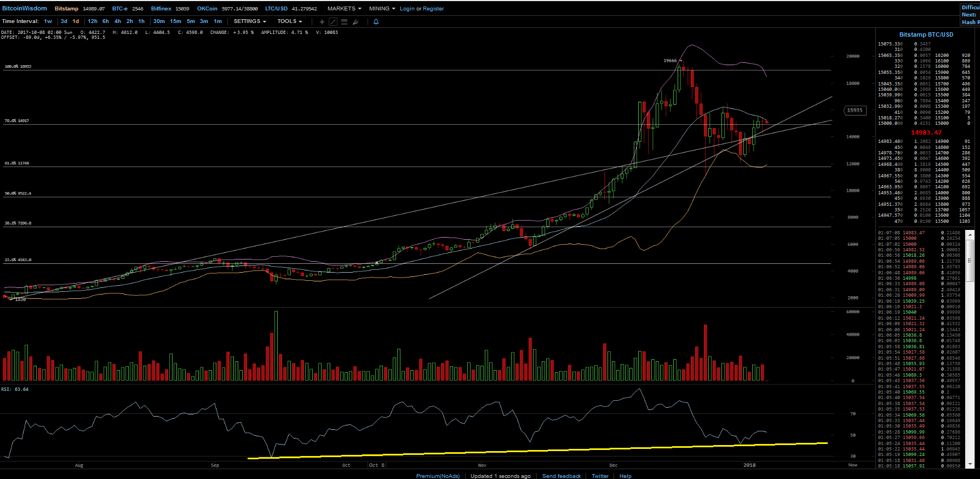
Task: Click the Send feedback link
Action: 561,476
